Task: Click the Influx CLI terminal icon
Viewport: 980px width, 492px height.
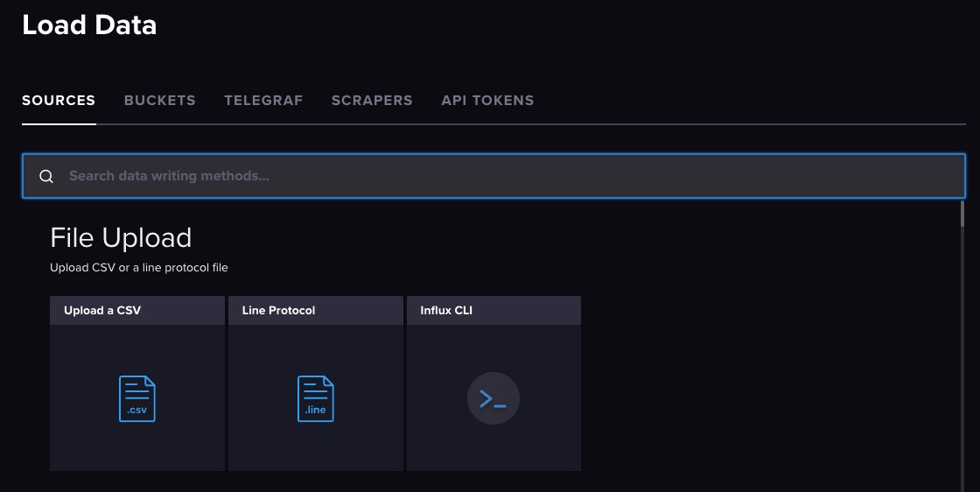Action: [493, 398]
